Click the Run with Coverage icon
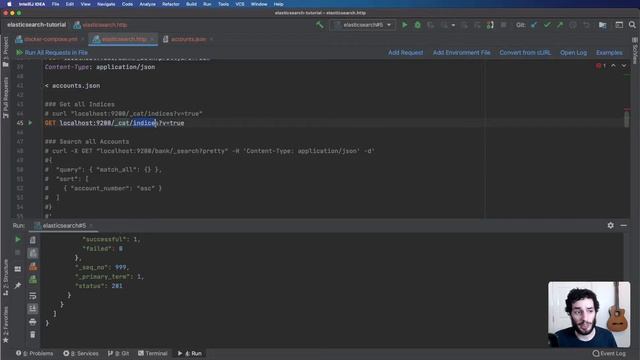This screenshot has width=640, height=360. [x=430, y=25]
